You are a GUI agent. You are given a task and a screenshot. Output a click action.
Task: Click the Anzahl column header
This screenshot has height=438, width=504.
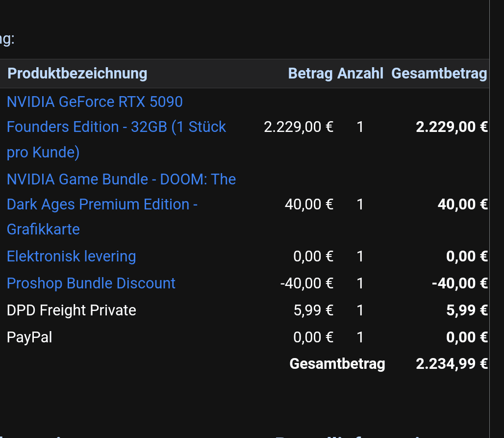(x=360, y=74)
